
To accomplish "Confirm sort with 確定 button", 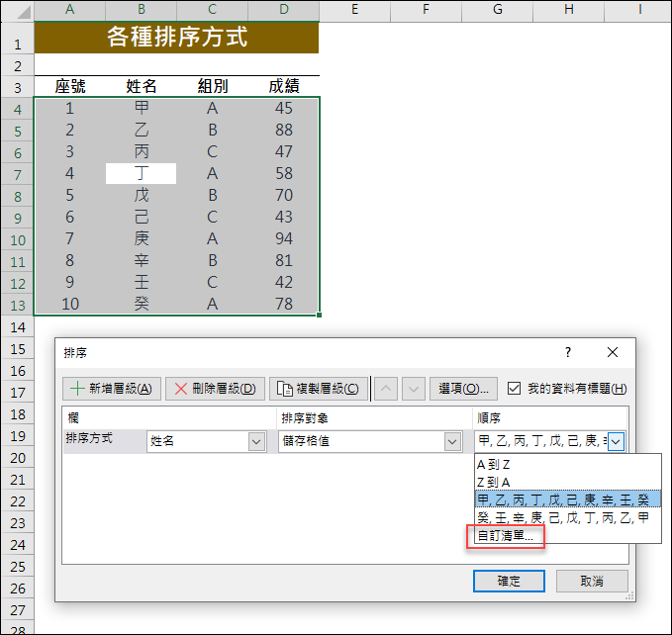I will (509, 581).
